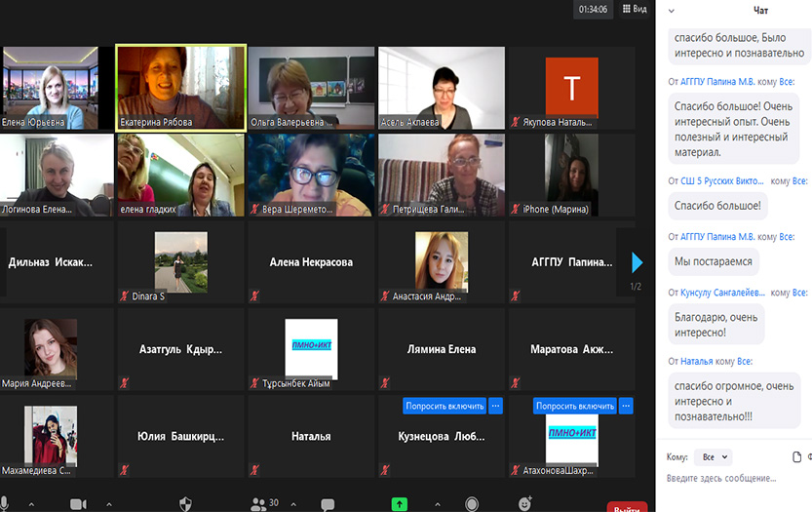Open the 'Все' recipient dropdown in chat

[x=715, y=456]
